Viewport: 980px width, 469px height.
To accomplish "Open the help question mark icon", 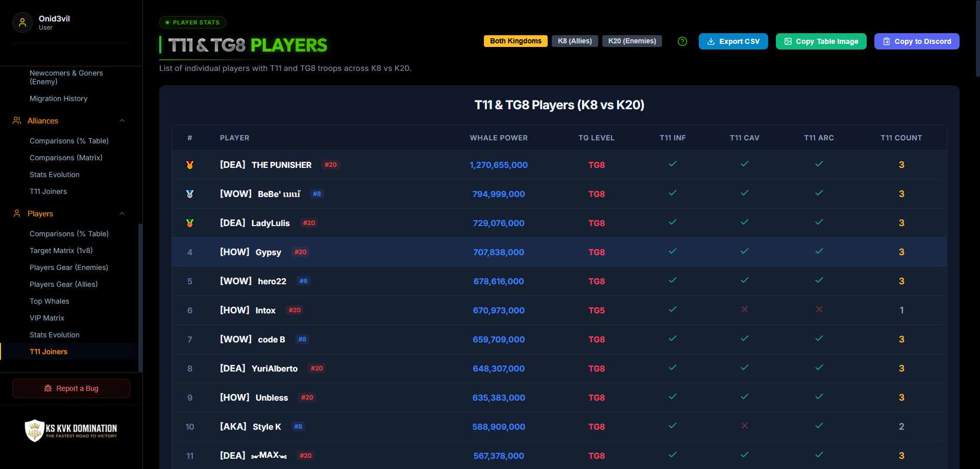I will tap(682, 41).
